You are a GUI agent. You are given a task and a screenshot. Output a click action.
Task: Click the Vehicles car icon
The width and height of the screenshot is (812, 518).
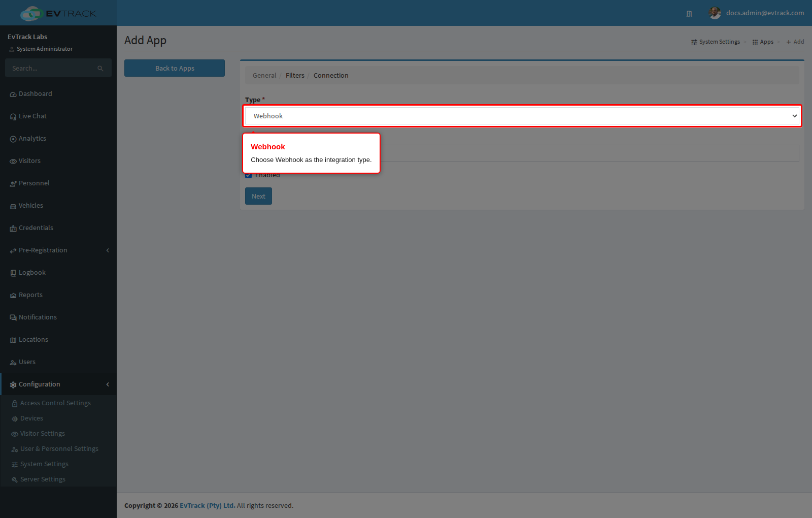[13, 206]
